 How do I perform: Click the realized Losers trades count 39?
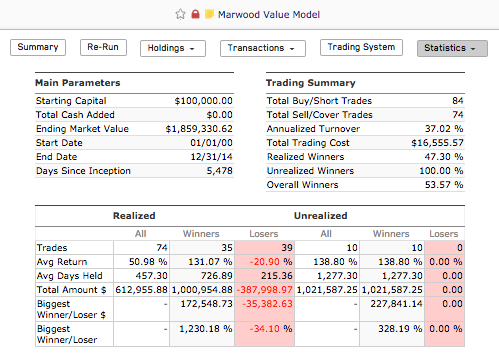265,248
